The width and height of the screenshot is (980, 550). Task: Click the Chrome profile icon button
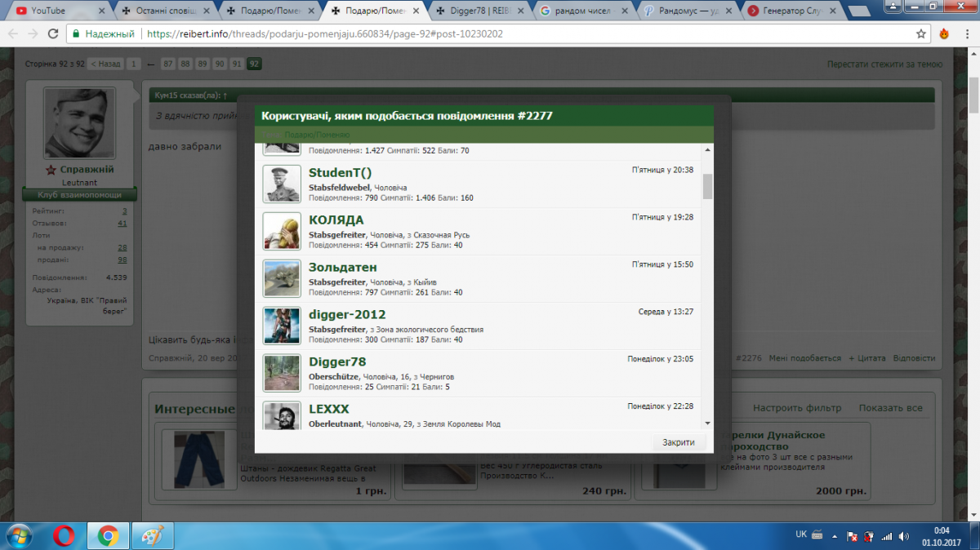click(894, 6)
